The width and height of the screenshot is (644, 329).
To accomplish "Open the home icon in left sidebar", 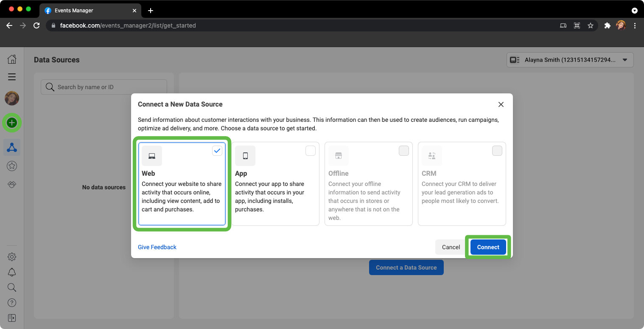I will click(12, 59).
